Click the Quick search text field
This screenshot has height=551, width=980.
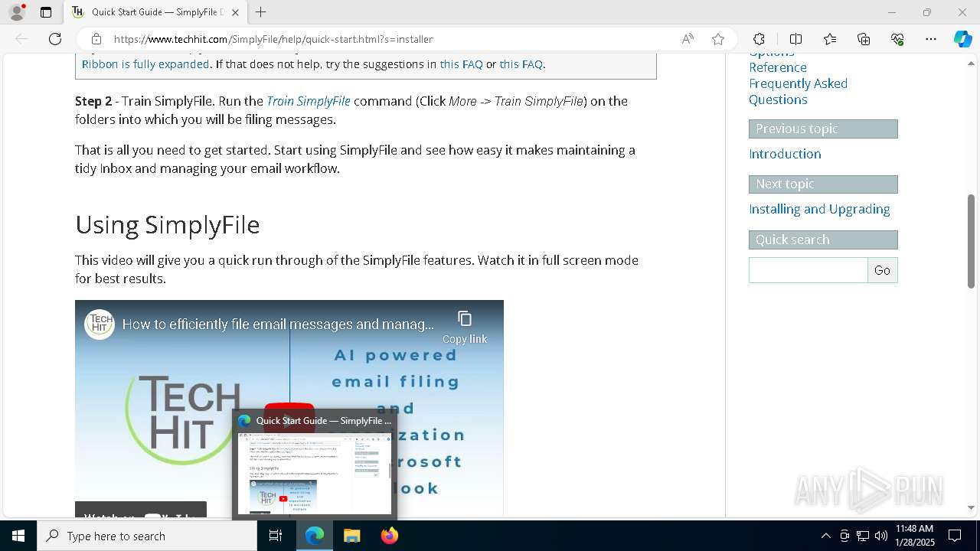(808, 270)
